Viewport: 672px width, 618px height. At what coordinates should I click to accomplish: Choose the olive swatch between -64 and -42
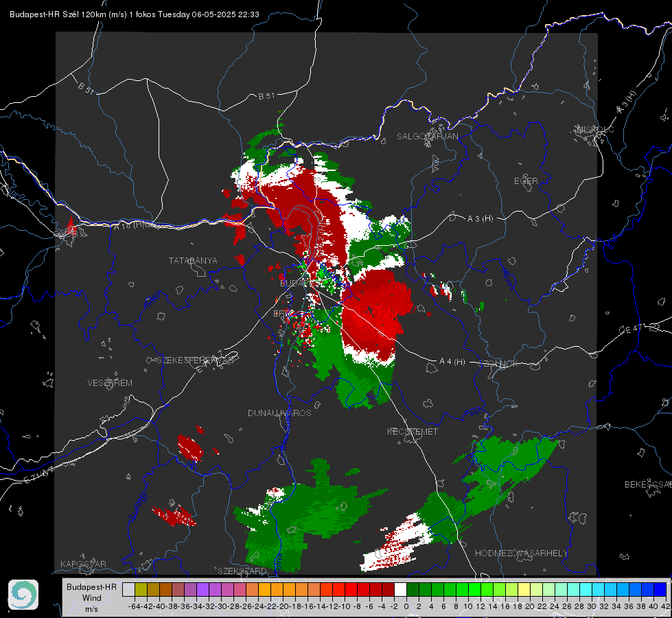pos(141,590)
